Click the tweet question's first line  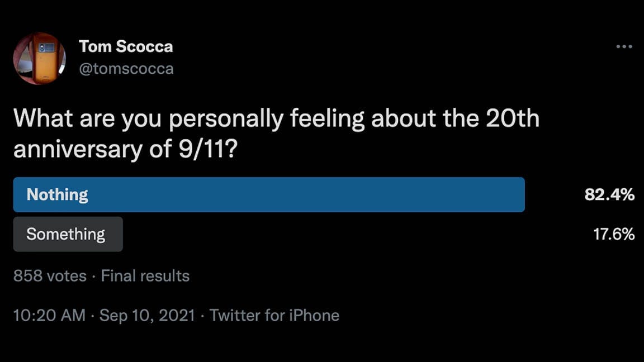pos(276,119)
